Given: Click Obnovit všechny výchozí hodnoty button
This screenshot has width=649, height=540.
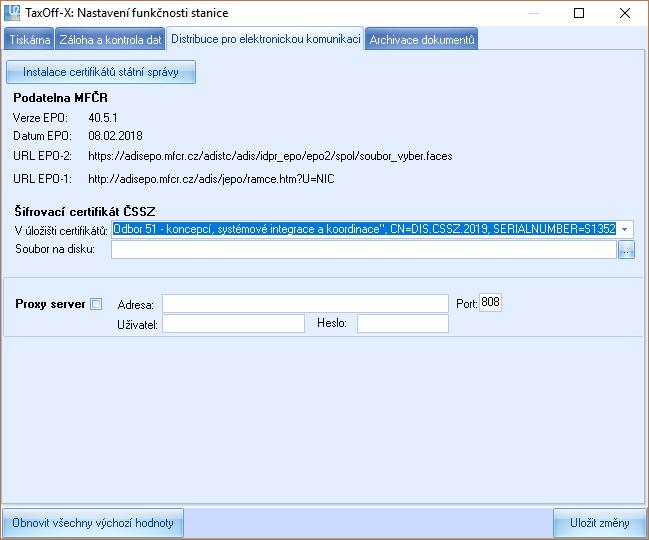Looking at the screenshot, I should pos(93,523).
